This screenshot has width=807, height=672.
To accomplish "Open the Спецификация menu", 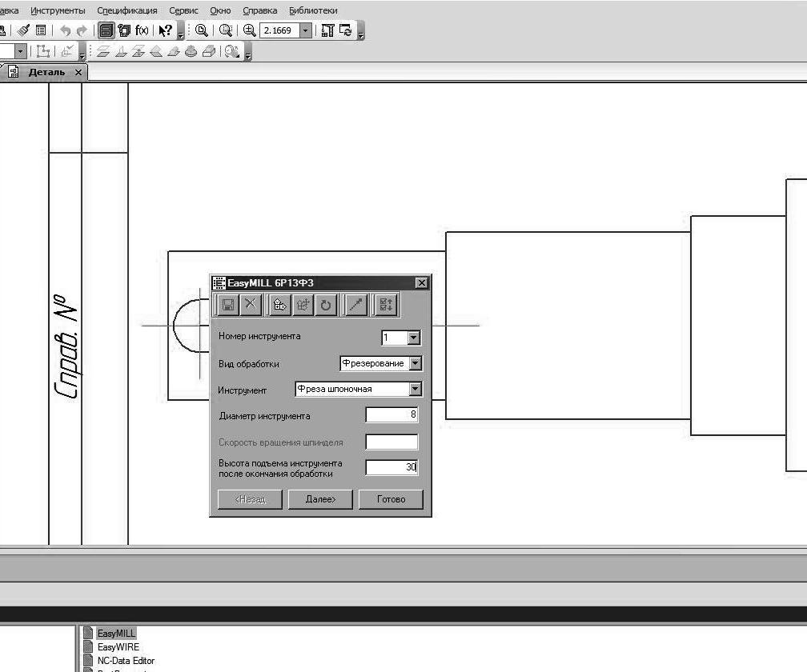I will 127,10.
